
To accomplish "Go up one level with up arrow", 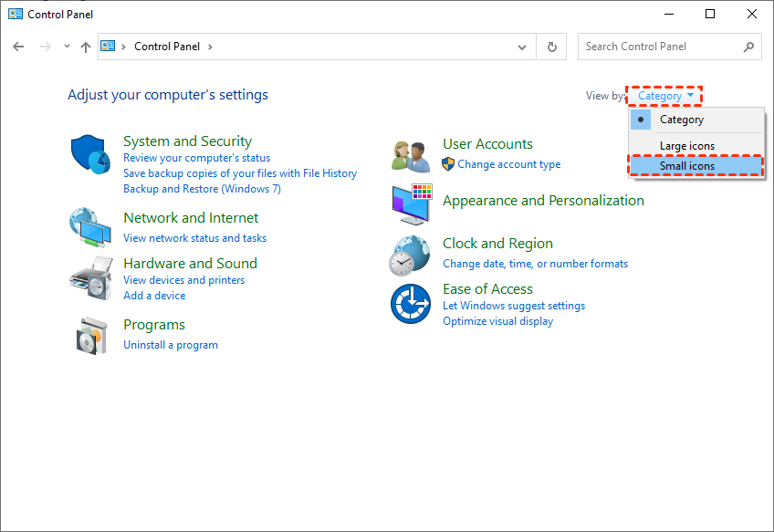I will 86,47.
